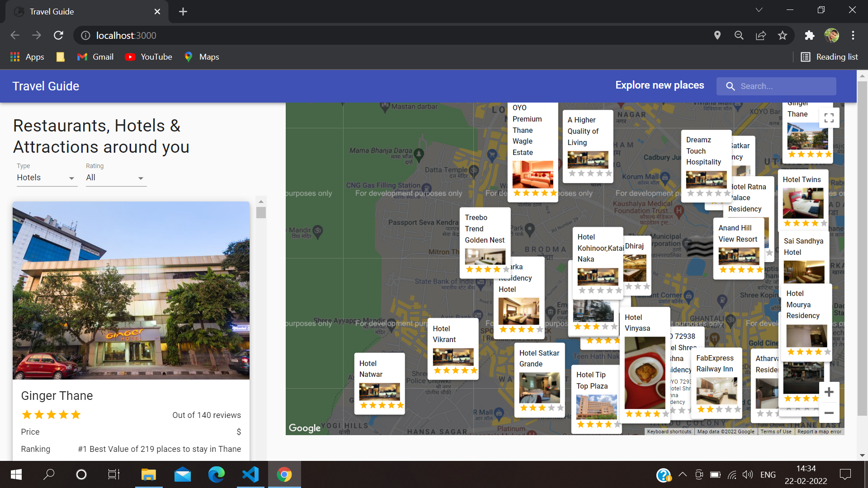
Task: Zoom out using the map minus icon
Action: click(x=829, y=413)
